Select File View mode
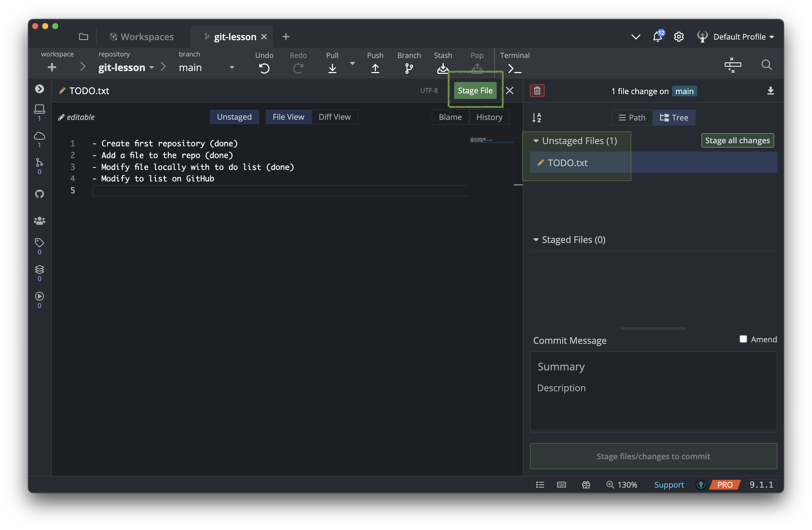812x530 pixels. [x=288, y=117]
